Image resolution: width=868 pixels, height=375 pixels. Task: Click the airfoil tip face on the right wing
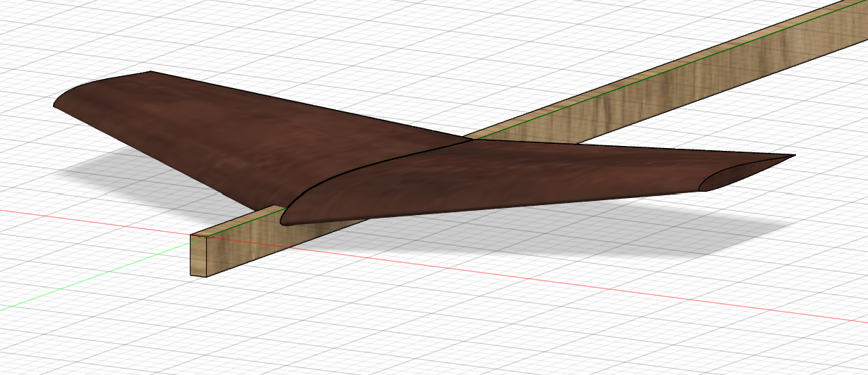(x=741, y=175)
